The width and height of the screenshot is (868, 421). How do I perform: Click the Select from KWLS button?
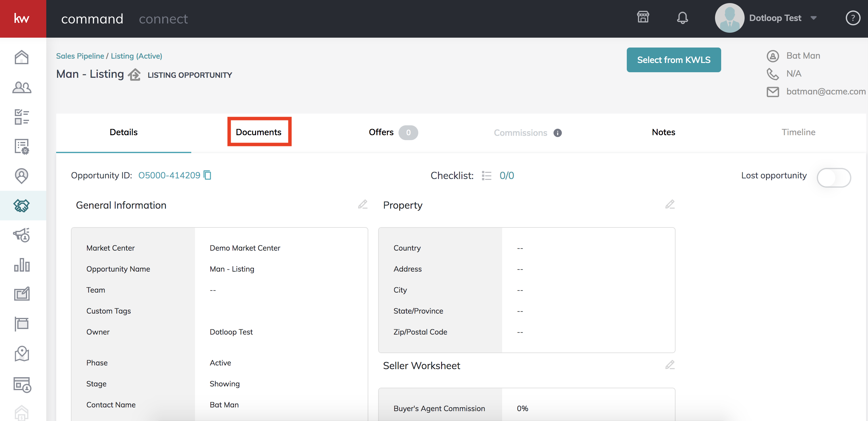pyautogui.click(x=674, y=60)
